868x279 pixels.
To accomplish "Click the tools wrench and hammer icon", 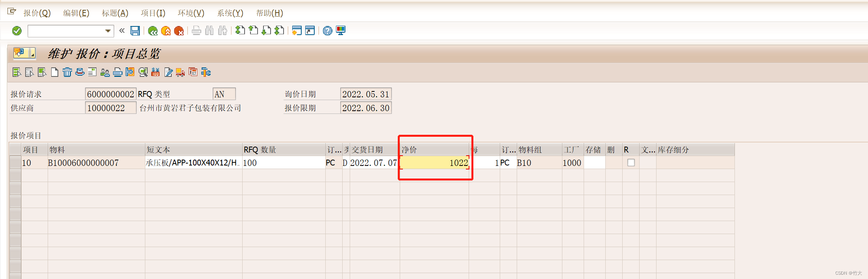I will [206, 72].
